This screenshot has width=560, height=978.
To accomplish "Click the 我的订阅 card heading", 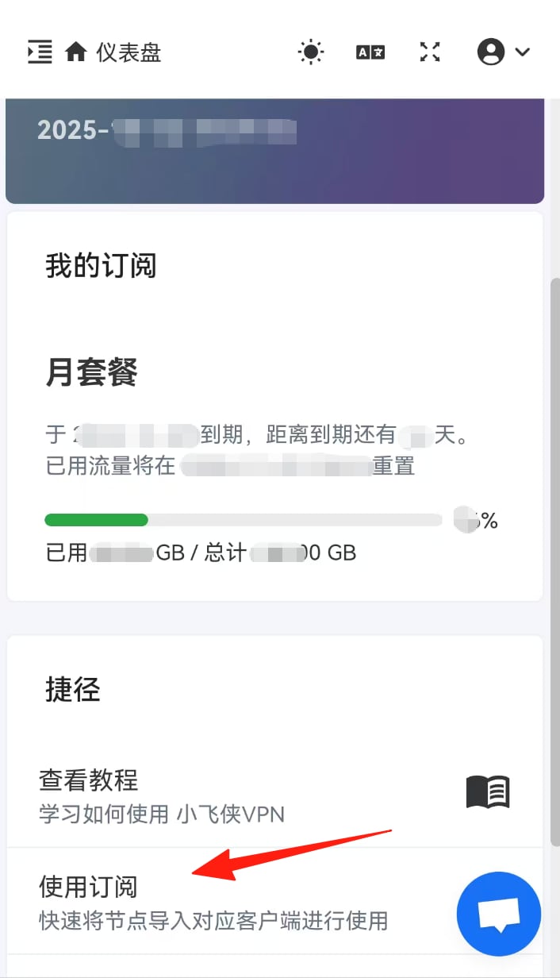I will tap(101, 265).
